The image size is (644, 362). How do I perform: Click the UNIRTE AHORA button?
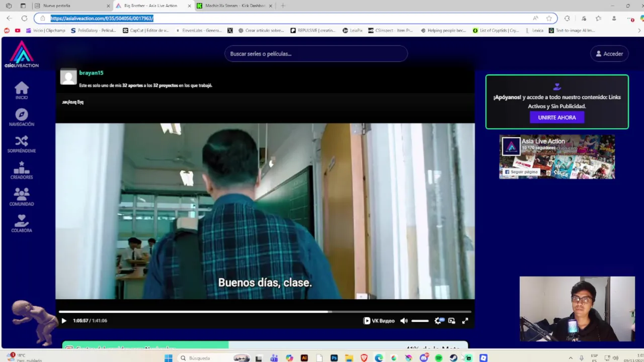[557, 117]
